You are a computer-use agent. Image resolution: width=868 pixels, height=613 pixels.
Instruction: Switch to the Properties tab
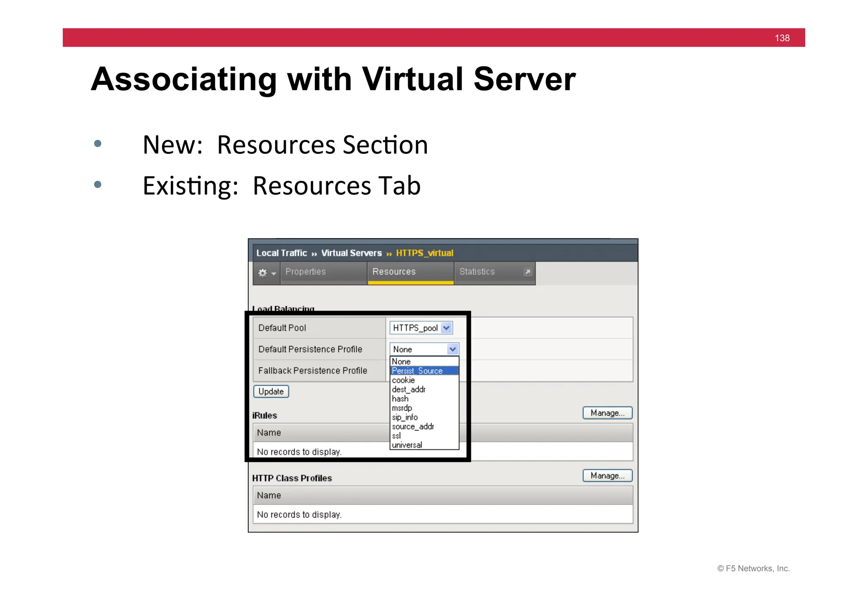pyautogui.click(x=323, y=272)
